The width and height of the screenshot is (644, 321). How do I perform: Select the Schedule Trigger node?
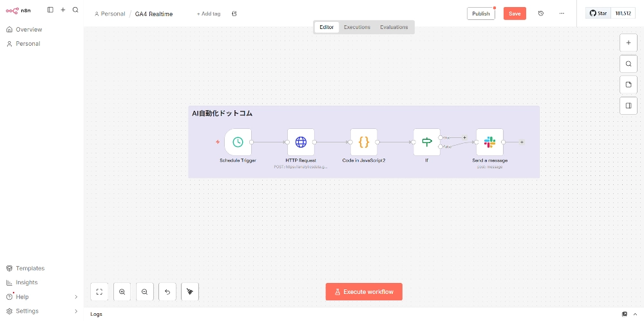pyautogui.click(x=238, y=142)
